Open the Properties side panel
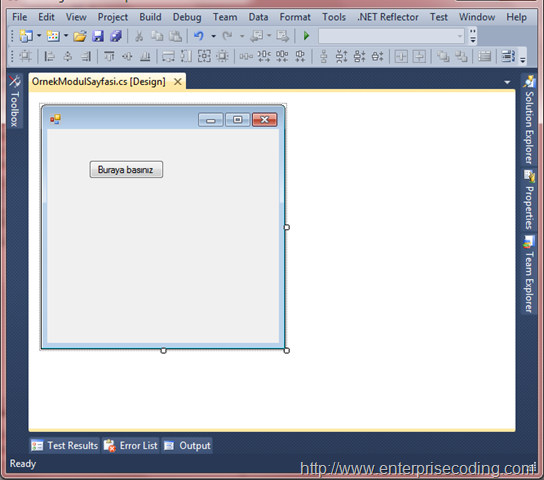Image resolution: width=544 pixels, height=480 pixels. (x=529, y=200)
